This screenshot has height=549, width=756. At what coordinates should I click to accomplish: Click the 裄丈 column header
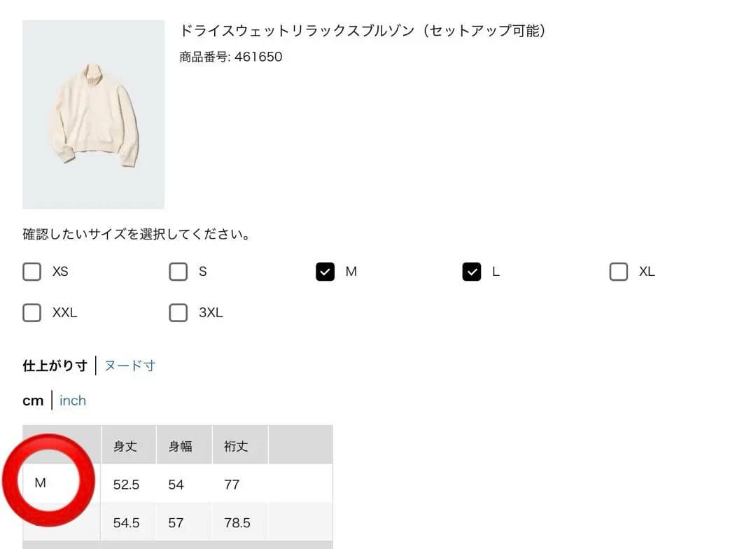(236, 446)
